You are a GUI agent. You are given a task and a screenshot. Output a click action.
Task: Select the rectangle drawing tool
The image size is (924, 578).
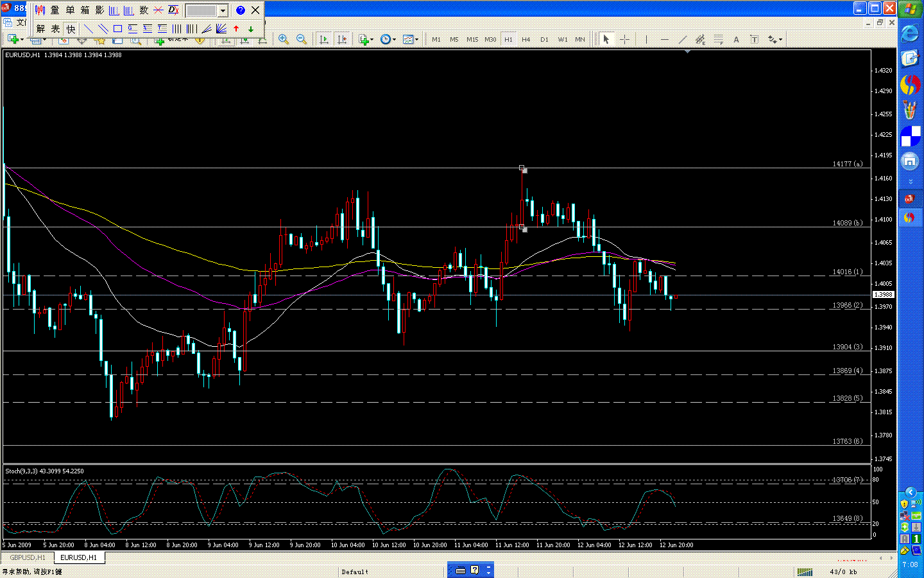(x=117, y=29)
